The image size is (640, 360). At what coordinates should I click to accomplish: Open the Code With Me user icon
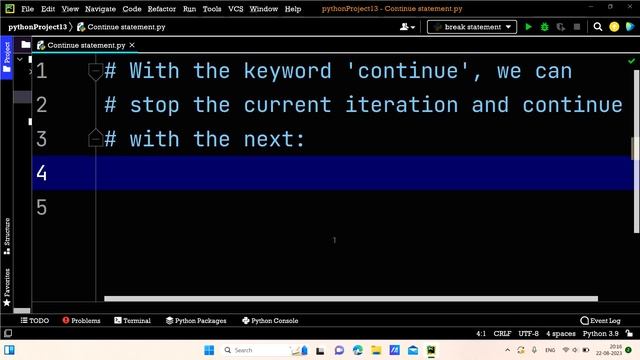click(x=407, y=27)
